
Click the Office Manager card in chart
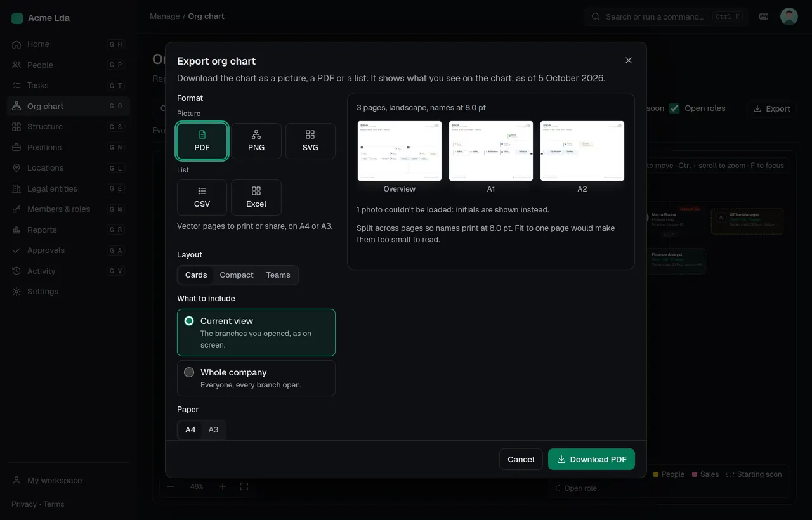pyautogui.click(x=747, y=221)
